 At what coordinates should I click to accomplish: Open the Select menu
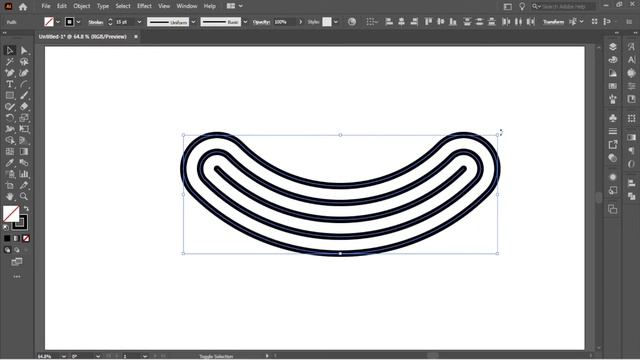(123, 6)
